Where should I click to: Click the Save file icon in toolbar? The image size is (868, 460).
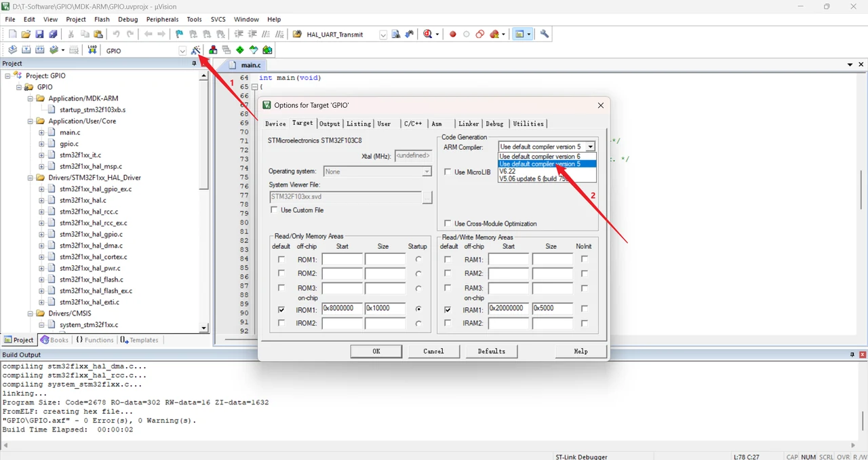pyautogui.click(x=39, y=34)
